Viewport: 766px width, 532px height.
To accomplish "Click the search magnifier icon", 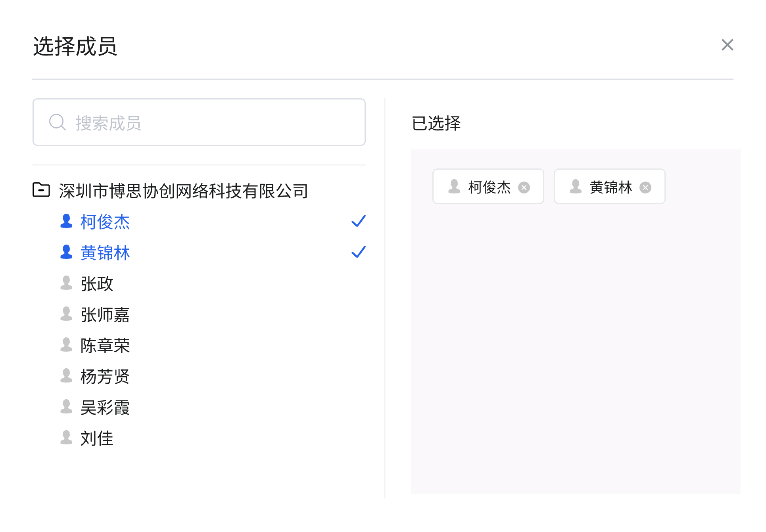I will [57, 122].
